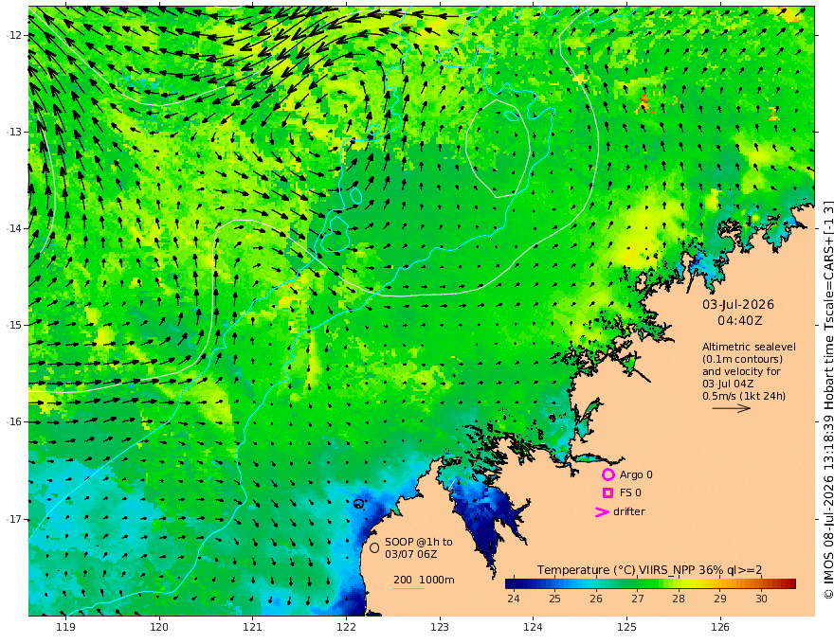Click the longitude axis label 122

[x=346, y=627]
